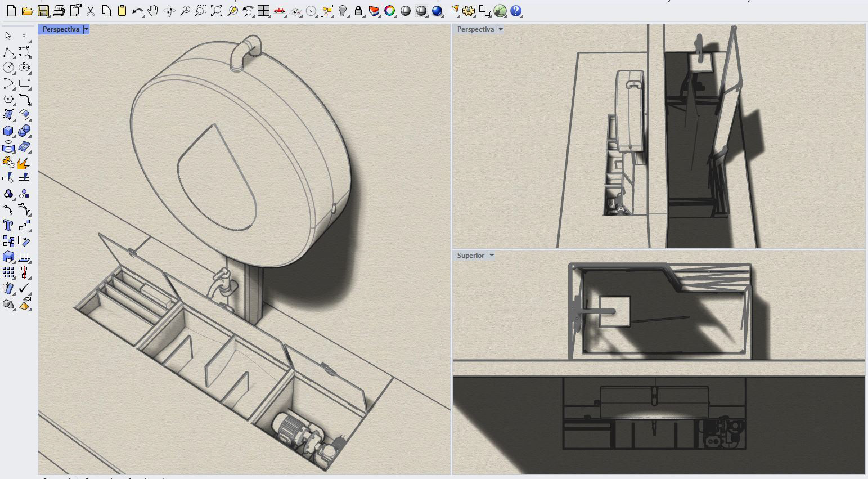Choose the Trim tool icon
This screenshot has height=479, width=868.
[x=8, y=178]
